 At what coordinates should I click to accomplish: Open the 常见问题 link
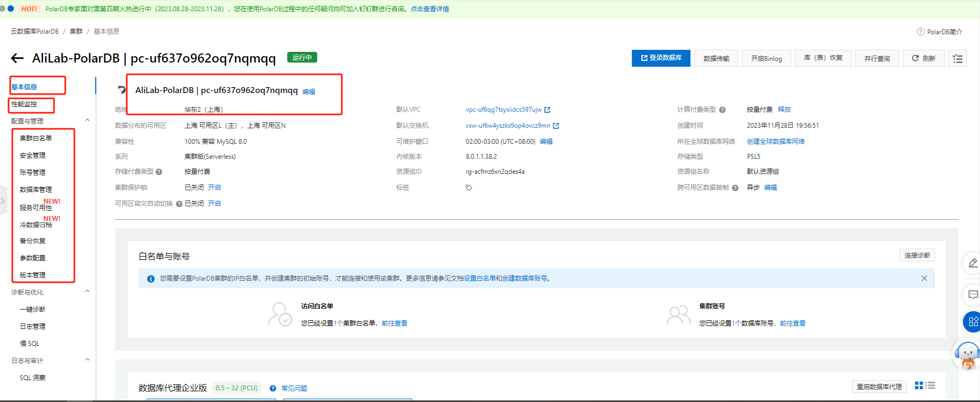[x=294, y=389]
